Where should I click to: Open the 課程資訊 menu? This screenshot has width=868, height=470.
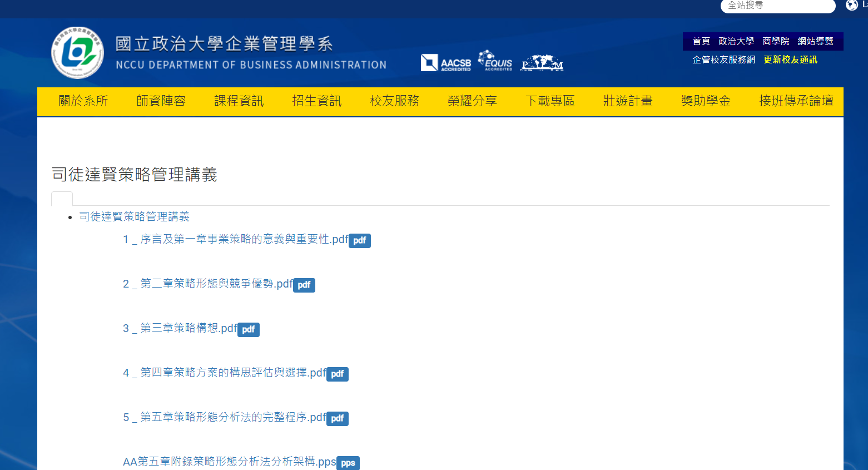coord(239,101)
